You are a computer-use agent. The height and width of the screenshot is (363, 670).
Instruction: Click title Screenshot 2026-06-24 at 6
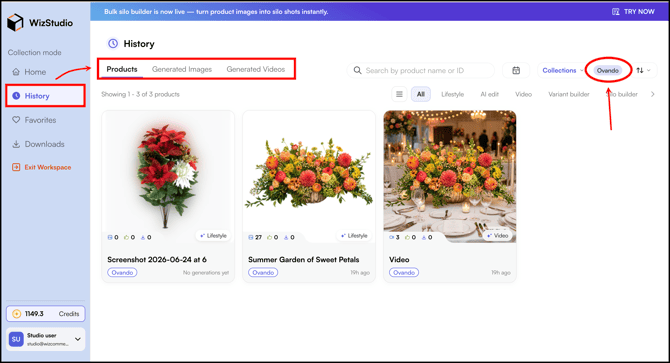click(x=157, y=260)
